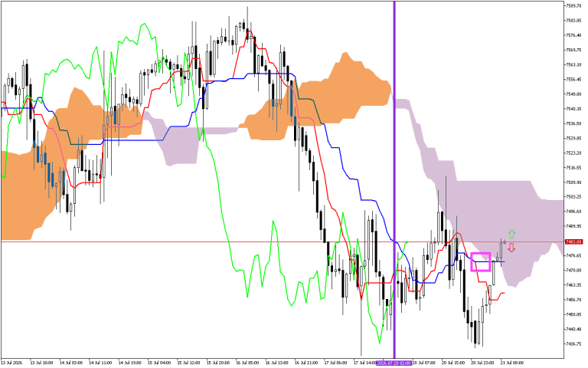588x368 pixels.
Task: Click the 2026.07.20 02:00 date label
Action: [x=394, y=363]
